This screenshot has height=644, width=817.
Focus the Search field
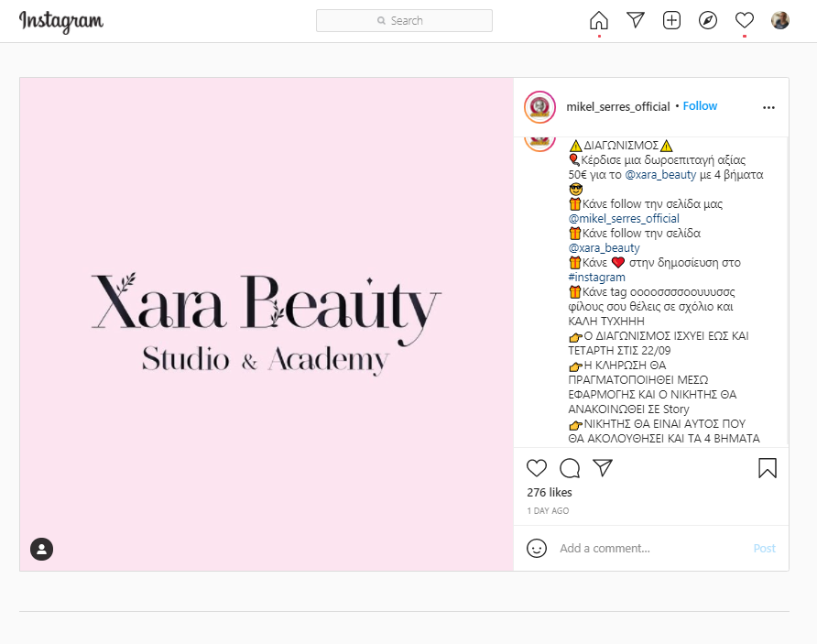point(404,20)
